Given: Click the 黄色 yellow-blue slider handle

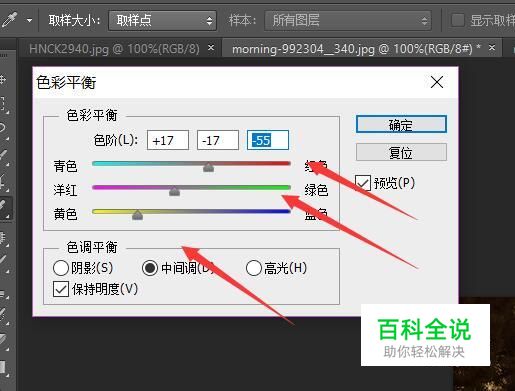Looking at the screenshot, I should 137,215.
